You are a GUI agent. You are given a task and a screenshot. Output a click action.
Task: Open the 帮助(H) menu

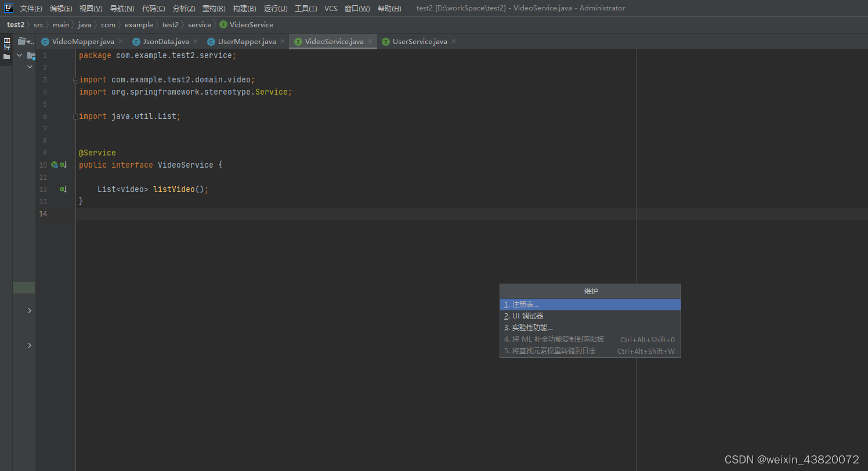click(389, 9)
